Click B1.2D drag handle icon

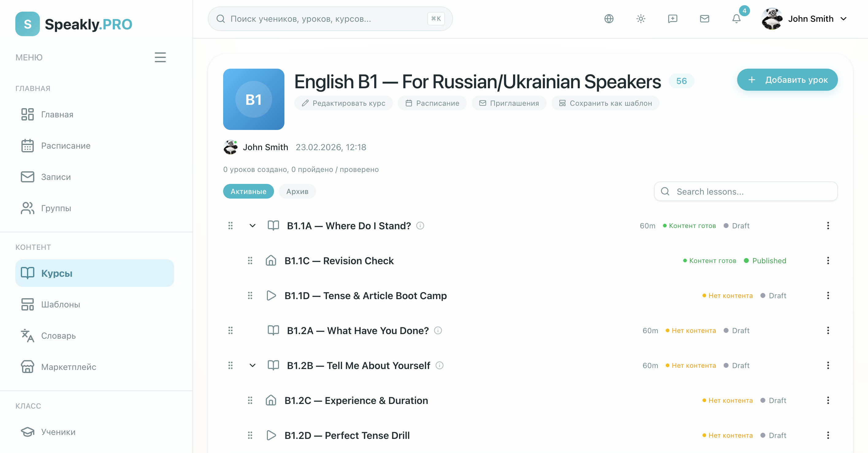tap(250, 435)
